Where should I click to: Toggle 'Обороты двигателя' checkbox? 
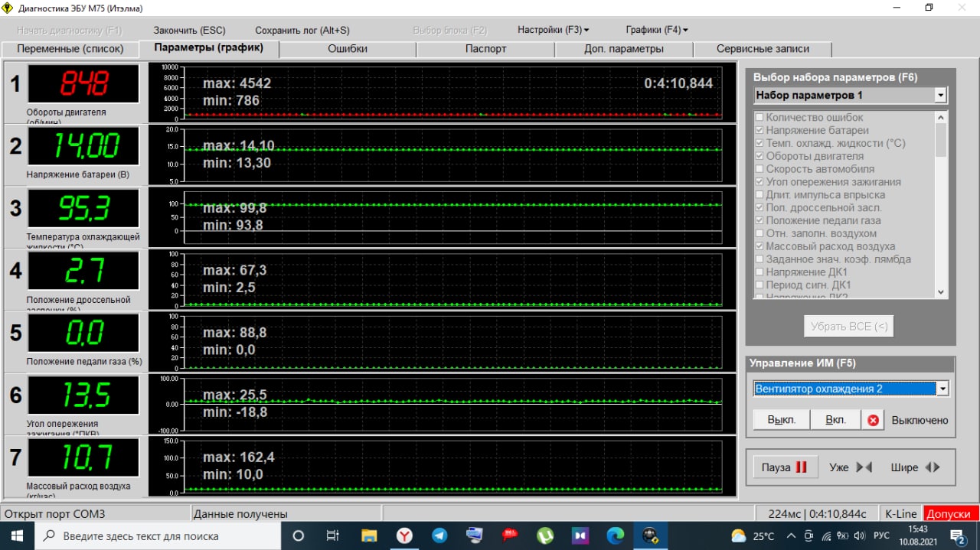(759, 156)
